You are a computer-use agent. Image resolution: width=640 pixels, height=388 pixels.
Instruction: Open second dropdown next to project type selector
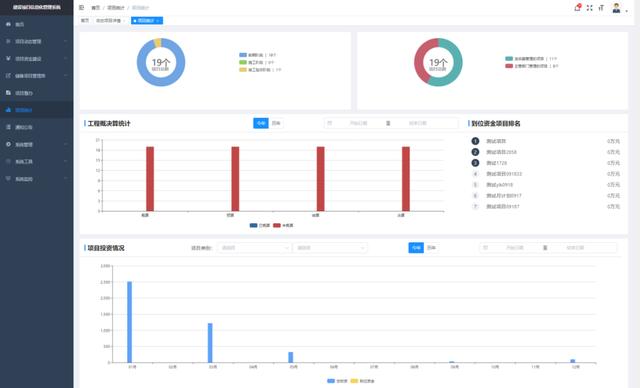click(x=329, y=248)
